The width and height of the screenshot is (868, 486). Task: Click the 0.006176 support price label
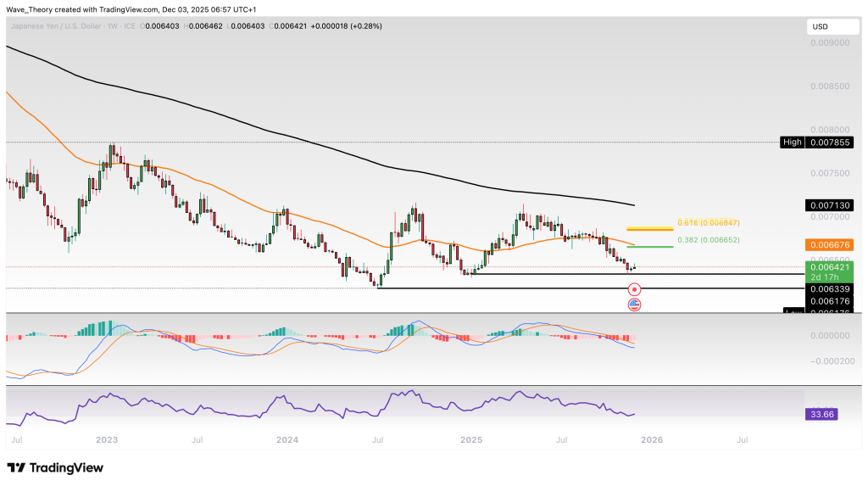826,301
